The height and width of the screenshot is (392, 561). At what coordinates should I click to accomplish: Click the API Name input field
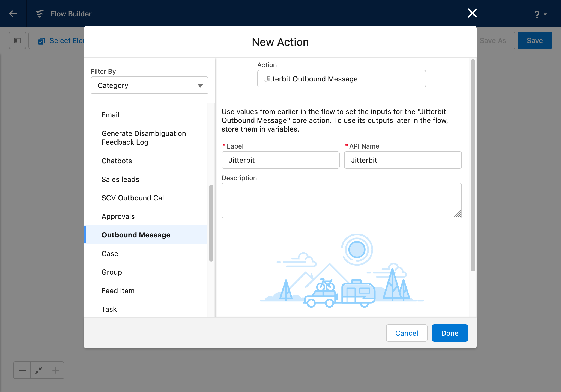(403, 160)
